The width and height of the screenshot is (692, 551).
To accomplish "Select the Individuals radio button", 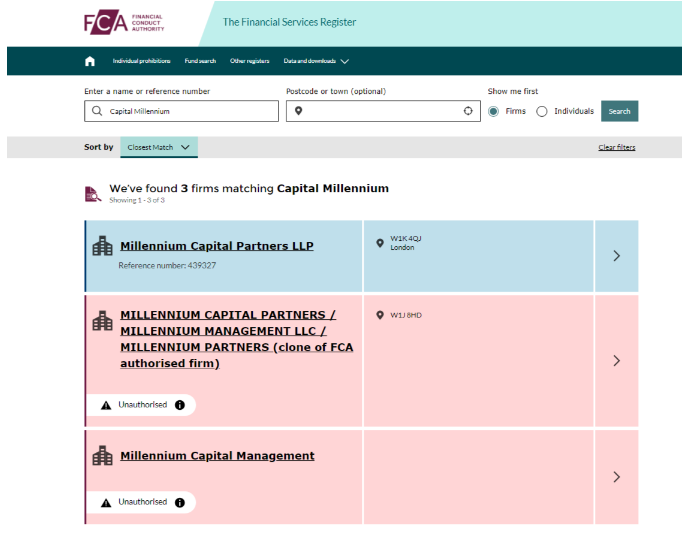I will click(x=542, y=111).
